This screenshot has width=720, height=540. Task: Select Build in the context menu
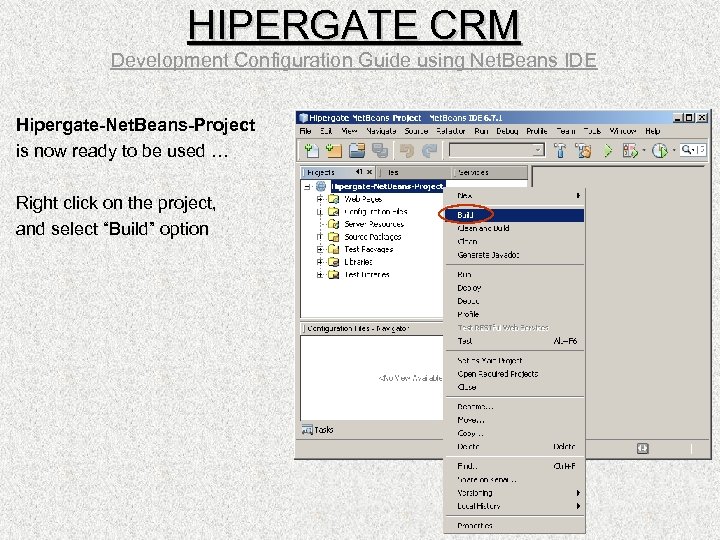(515, 215)
